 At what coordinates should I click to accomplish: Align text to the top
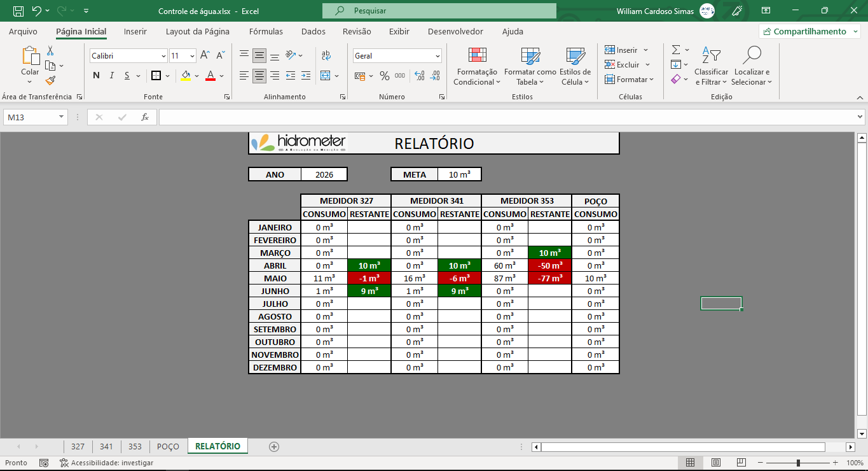pos(244,55)
